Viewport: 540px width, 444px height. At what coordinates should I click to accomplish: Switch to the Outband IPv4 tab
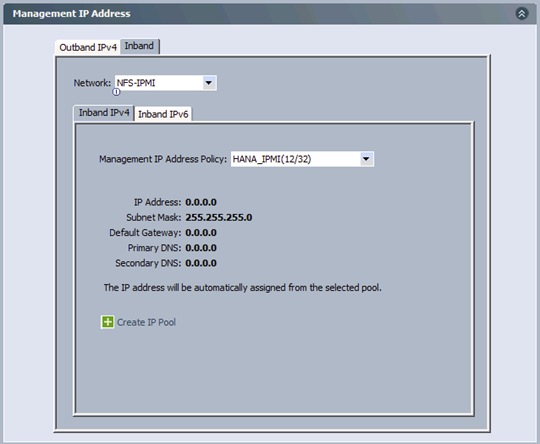point(88,47)
